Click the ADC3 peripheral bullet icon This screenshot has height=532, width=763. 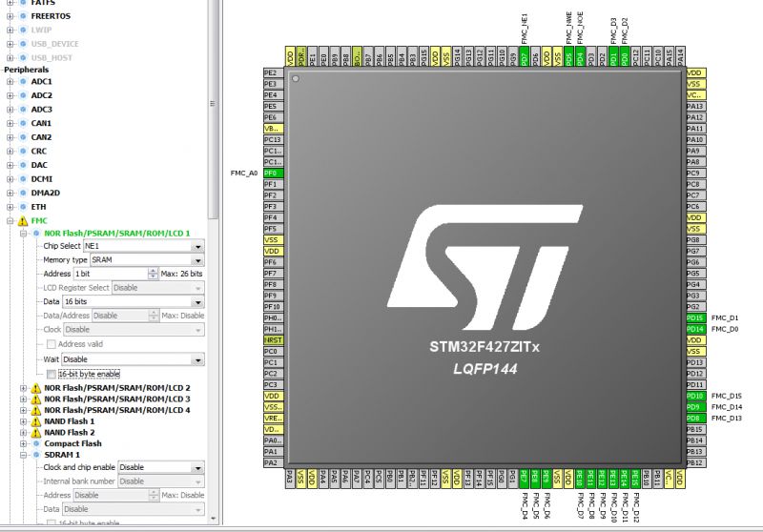coord(23,110)
